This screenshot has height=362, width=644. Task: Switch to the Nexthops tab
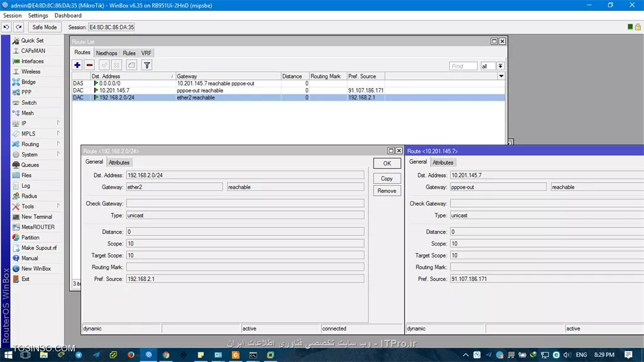[106, 53]
